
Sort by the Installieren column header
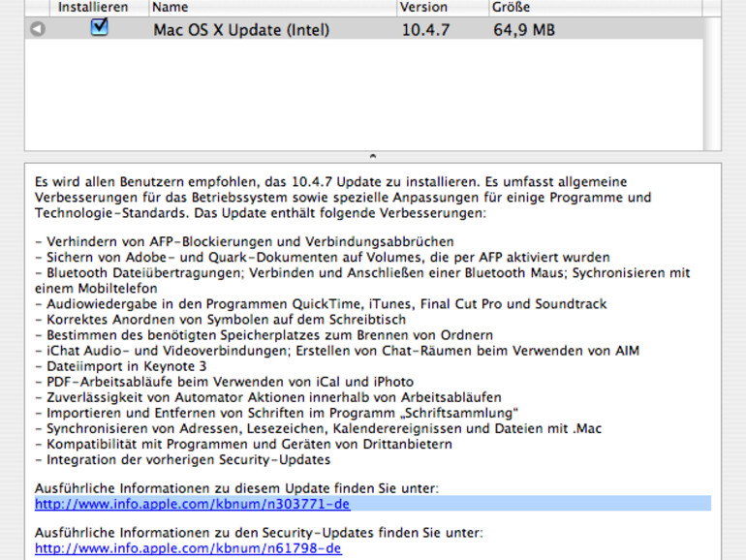93,8
